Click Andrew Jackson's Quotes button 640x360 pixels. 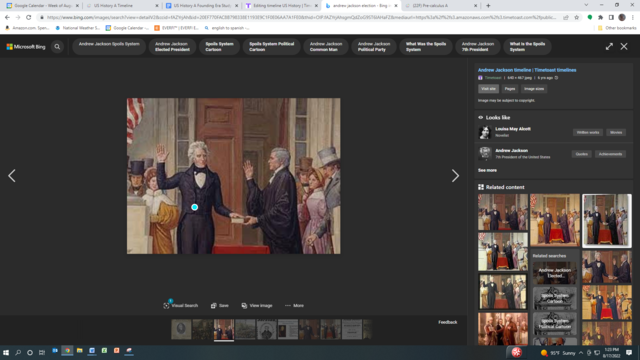(582, 154)
